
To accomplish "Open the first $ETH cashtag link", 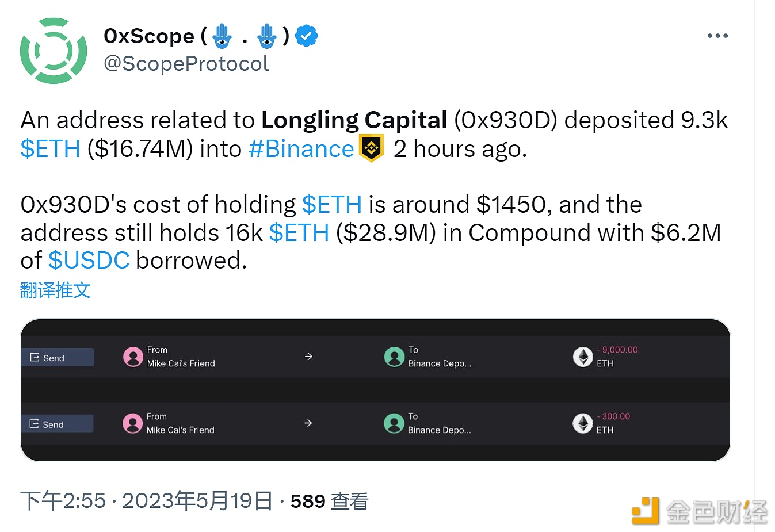I will [x=50, y=149].
